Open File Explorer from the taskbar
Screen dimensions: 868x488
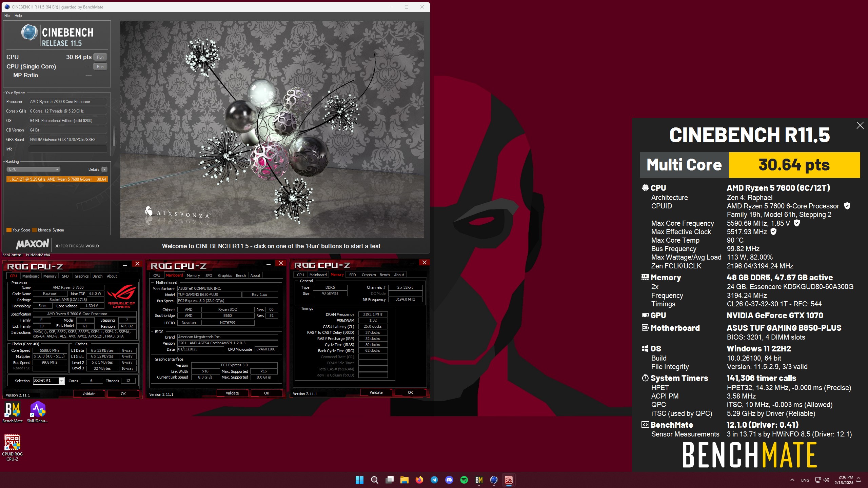tap(404, 480)
